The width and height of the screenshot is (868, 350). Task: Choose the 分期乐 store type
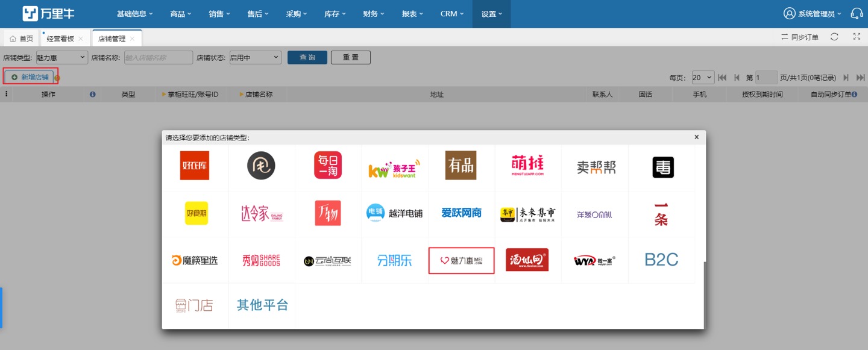coord(395,260)
